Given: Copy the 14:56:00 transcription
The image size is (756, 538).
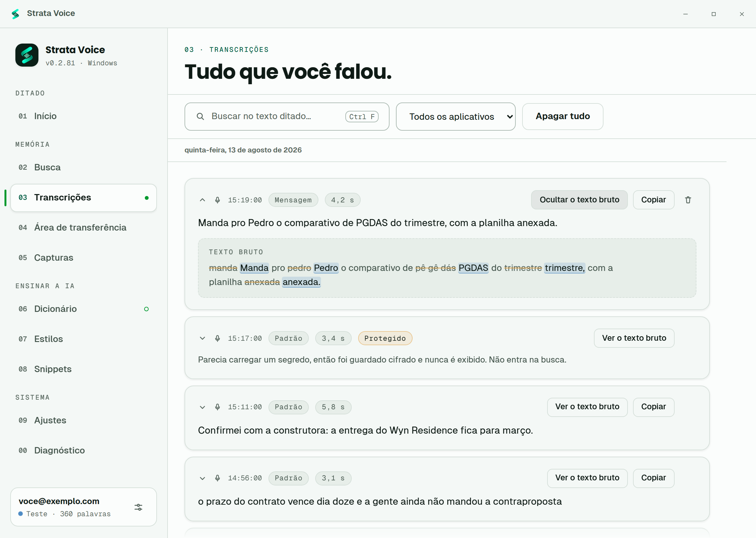Looking at the screenshot, I should pos(653,478).
